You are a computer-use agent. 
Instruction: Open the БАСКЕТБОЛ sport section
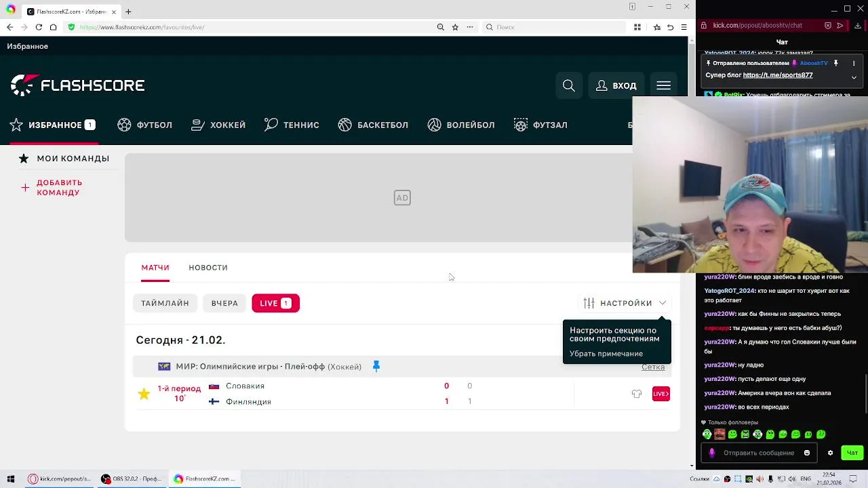tap(373, 125)
